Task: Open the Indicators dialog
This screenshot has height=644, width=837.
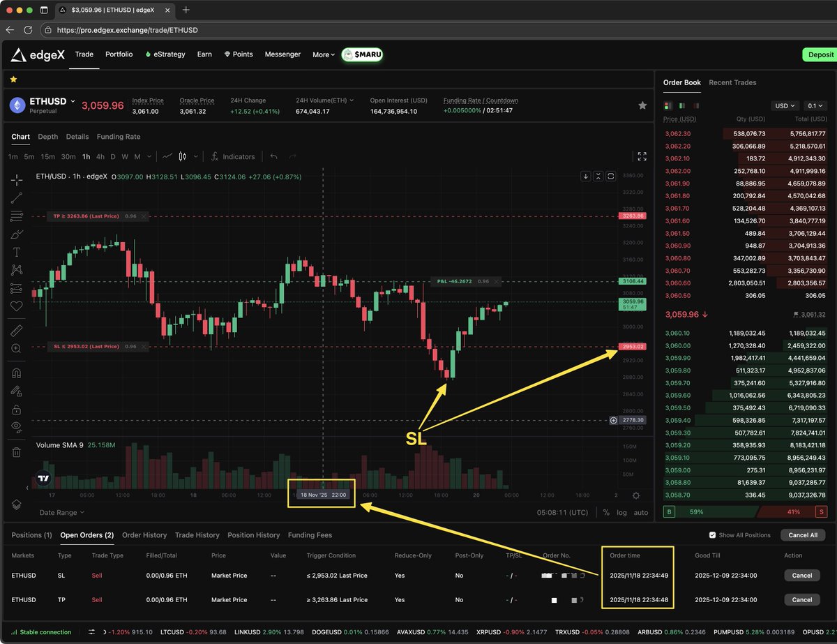Action: click(x=232, y=157)
